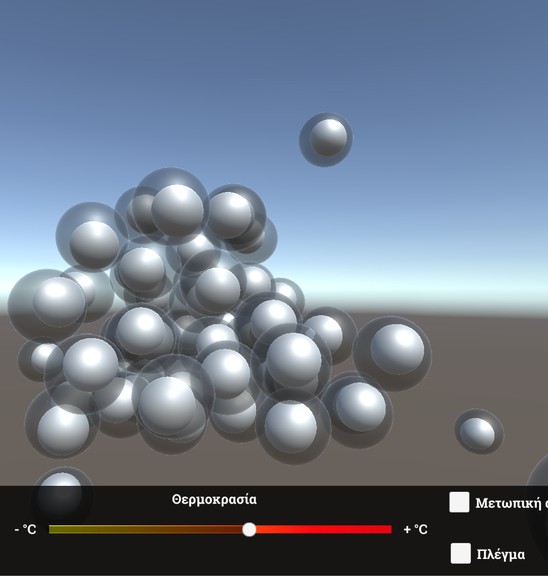
Task: Click the temperature slider's white handle
Action: pos(249,529)
